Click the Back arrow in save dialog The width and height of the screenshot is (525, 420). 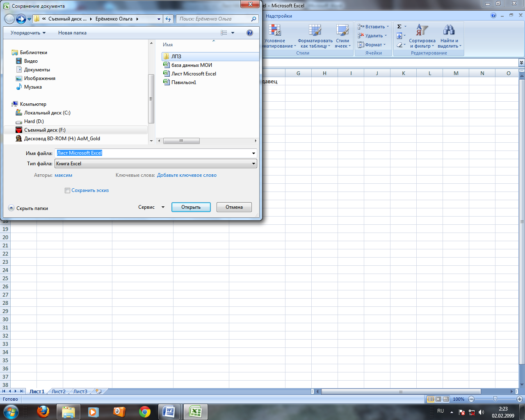coord(9,19)
